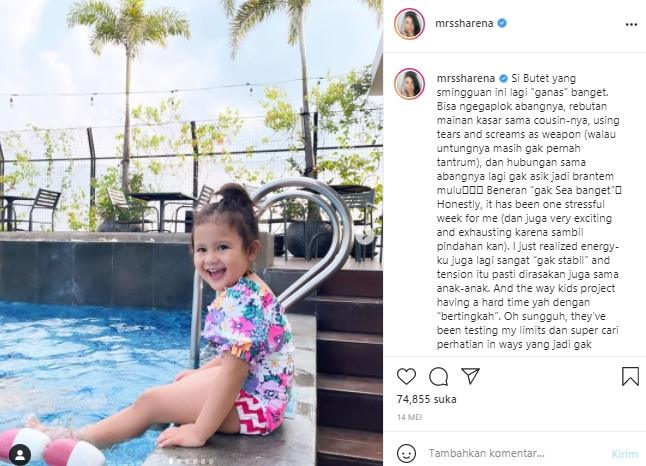Go to next photo with carousel arrow
Viewport: 646px width, 466px height.
(x=365, y=235)
